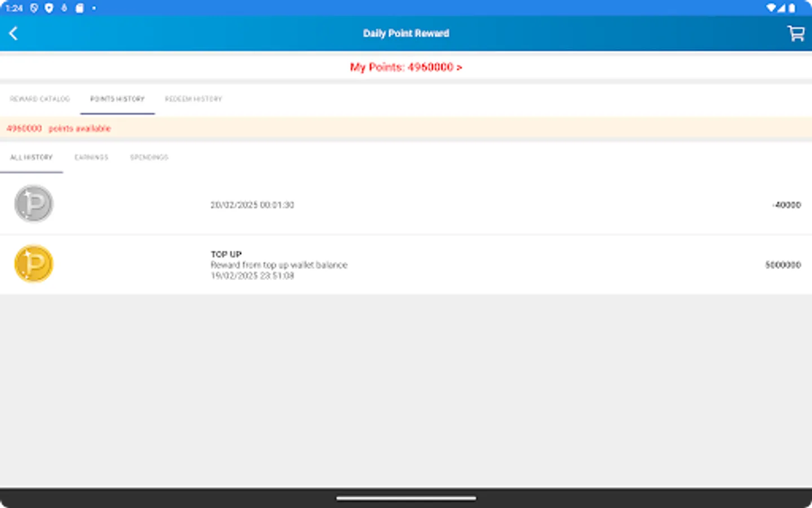This screenshot has height=508, width=812.
Task: Open the Redeem History tab
Action: [193, 99]
